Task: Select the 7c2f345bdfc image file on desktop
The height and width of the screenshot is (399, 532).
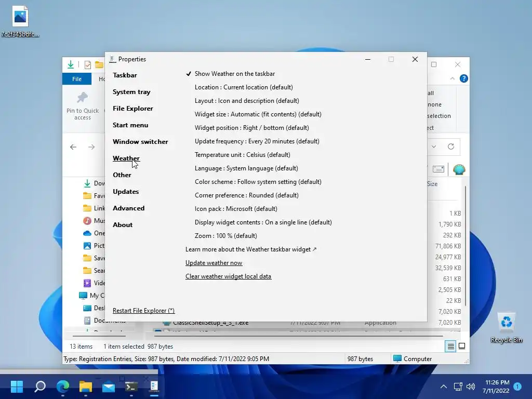Action: (20, 21)
